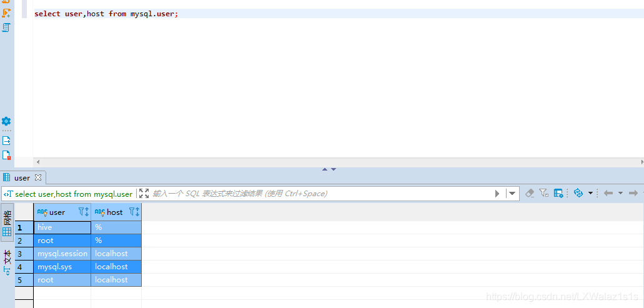Click the user column header

point(62,212)
